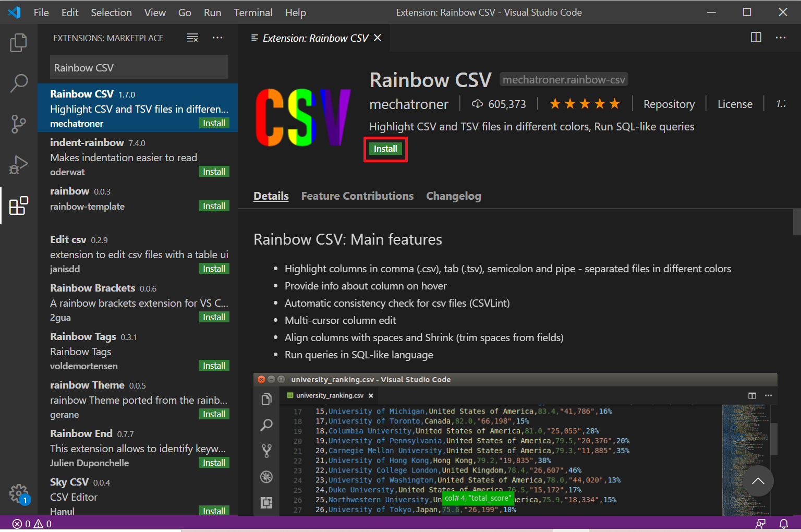
Task: Switch to the Feature Contributions tab
Action: pyautogui.click(x=357, y=196)
